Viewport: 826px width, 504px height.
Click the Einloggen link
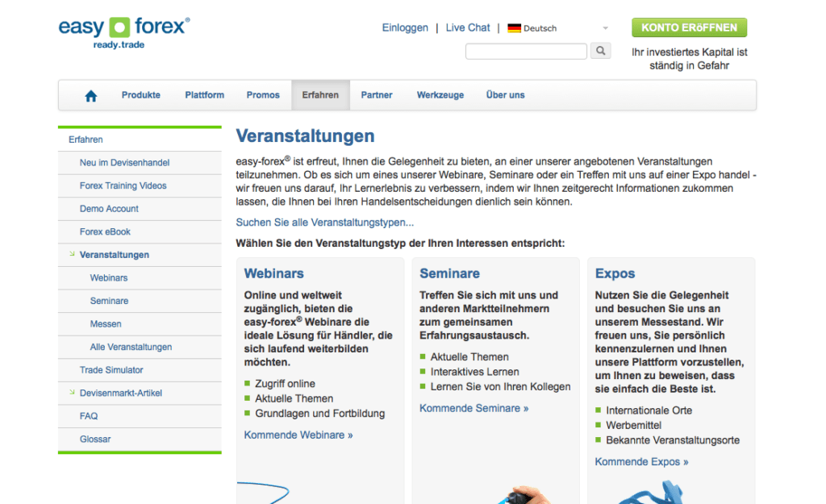coord(405,27)
